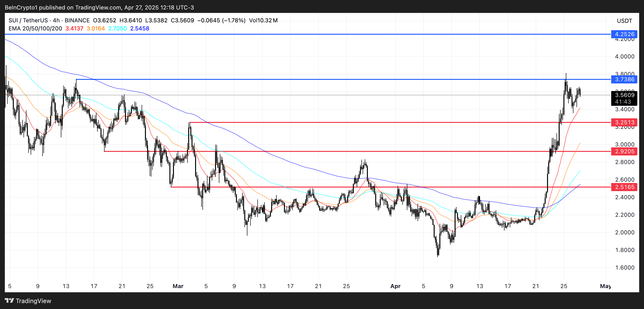The height and width of the screenshot is (309, 644).
Task: Click the cyan EMA value 2.7050
Action: pyautogui.click(x=117, y=29)
